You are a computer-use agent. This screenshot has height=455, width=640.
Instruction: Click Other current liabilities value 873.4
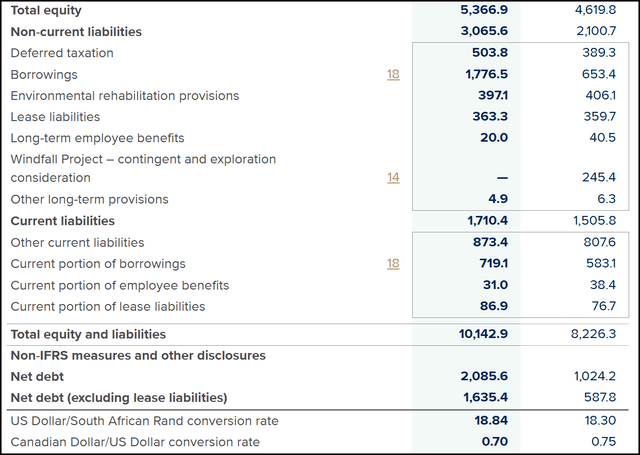click(x=490, y=242)
